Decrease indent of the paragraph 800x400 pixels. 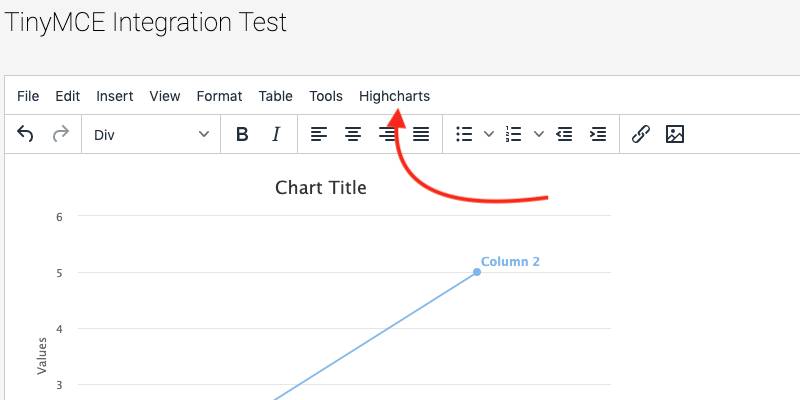click(x=564, y=134)
